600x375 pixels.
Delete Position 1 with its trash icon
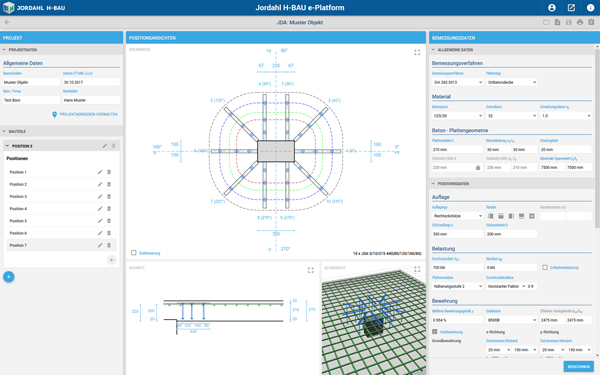coord(109,172)
